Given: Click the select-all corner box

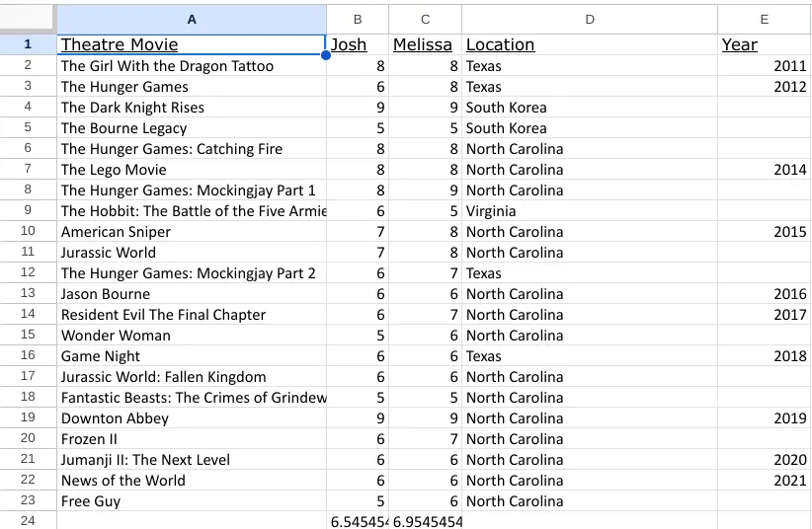Looking at the screenshot, I should [27, 19].
